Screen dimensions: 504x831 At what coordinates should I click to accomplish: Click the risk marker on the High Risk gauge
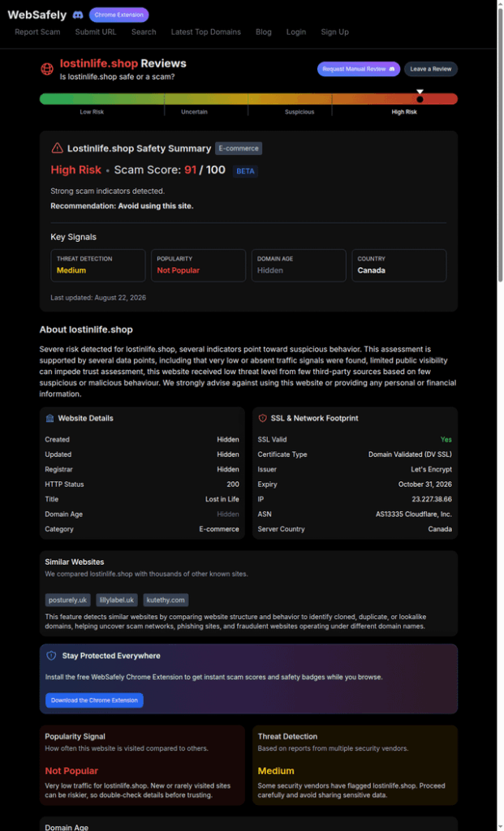(420, 99)
